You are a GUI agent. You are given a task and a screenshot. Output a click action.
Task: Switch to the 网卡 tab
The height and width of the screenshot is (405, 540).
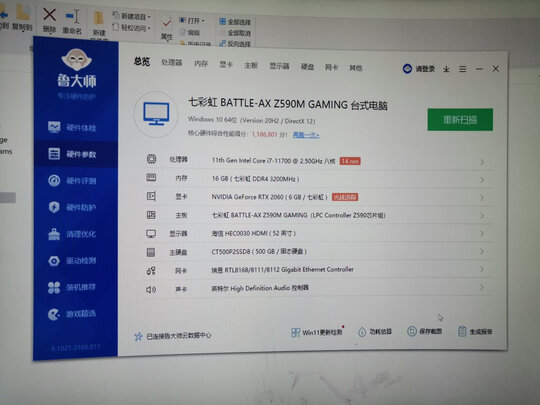(332, 67)
